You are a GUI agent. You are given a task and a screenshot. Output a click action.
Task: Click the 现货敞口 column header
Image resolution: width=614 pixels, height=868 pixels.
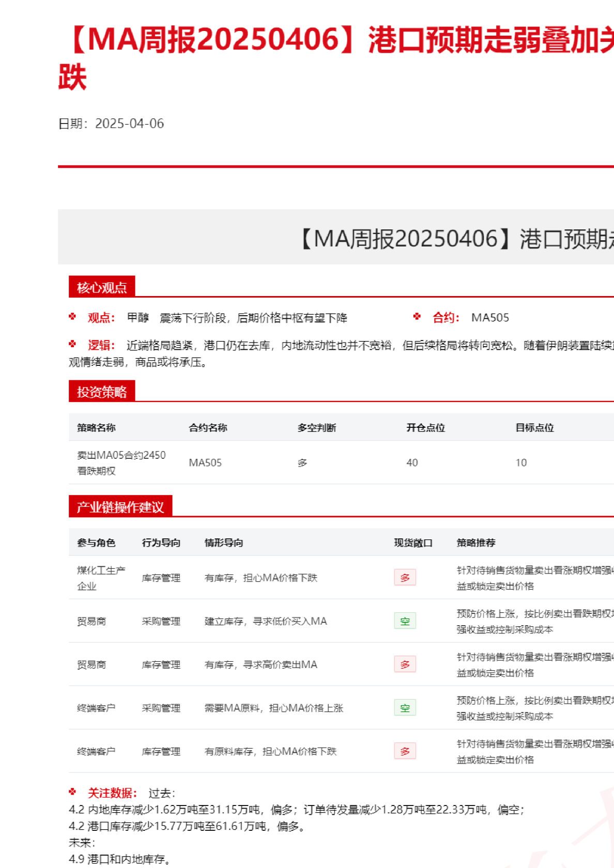(413, 543)
